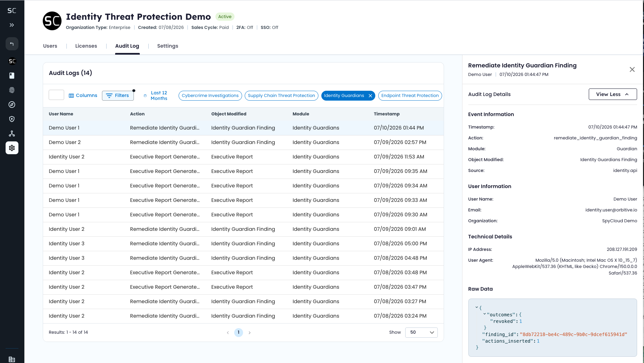Close the audit log details panel
The width and height of the screenshot is (644, 363).
pyautogui.click(x=632, y=69)
